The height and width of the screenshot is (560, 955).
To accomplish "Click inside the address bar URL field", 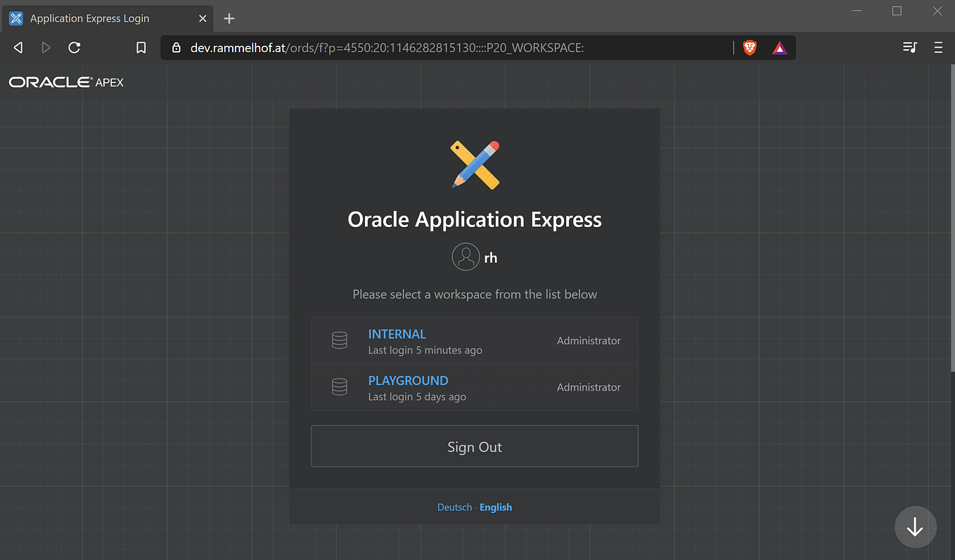I will [422, 48].
